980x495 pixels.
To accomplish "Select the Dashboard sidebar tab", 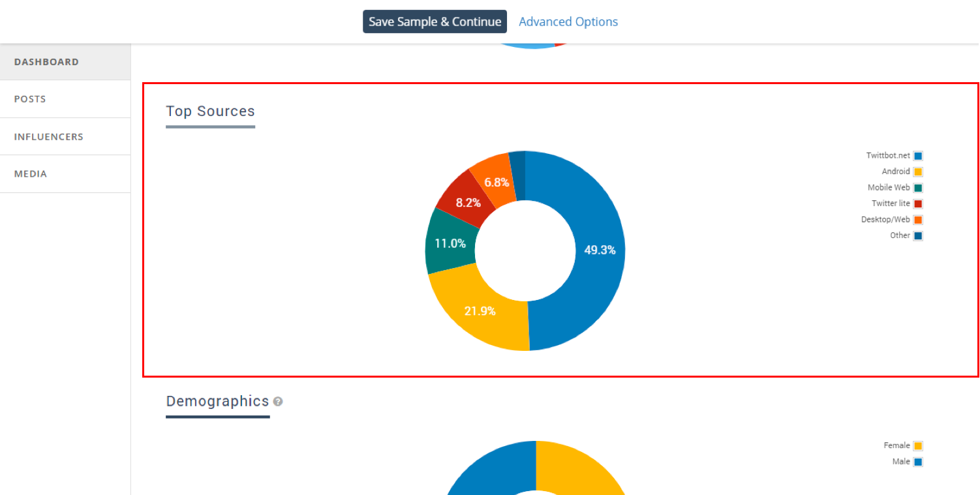I will [x=65, y=62].
